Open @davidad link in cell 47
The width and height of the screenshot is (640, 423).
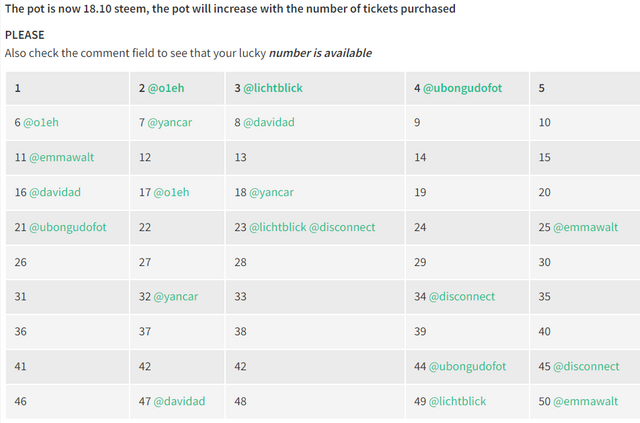(179, 401)
